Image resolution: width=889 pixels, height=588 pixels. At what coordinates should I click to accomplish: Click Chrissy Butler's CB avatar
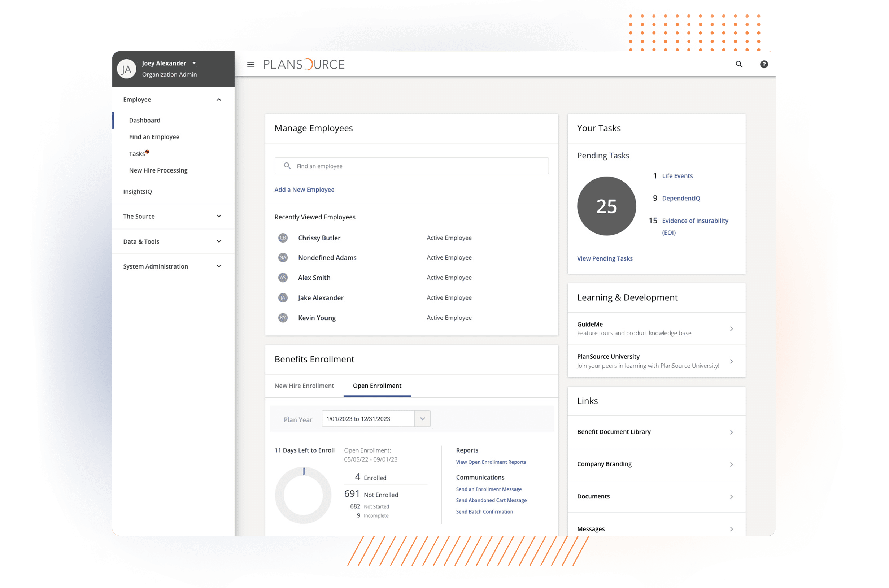click(283, 238)
